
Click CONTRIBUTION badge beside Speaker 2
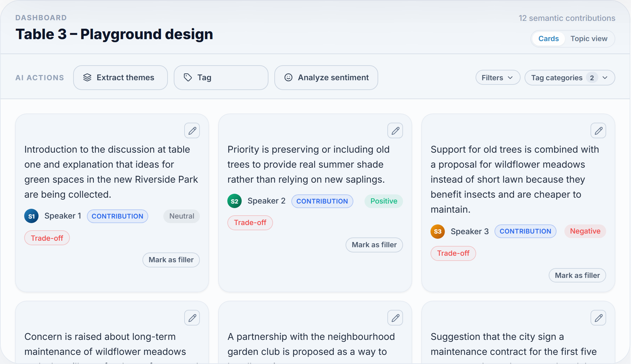(x=322, y=201)
